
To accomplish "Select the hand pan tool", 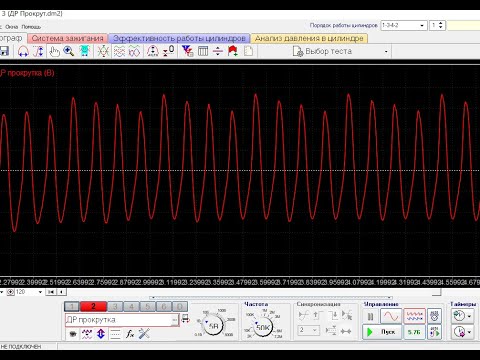I will [54, 52].
